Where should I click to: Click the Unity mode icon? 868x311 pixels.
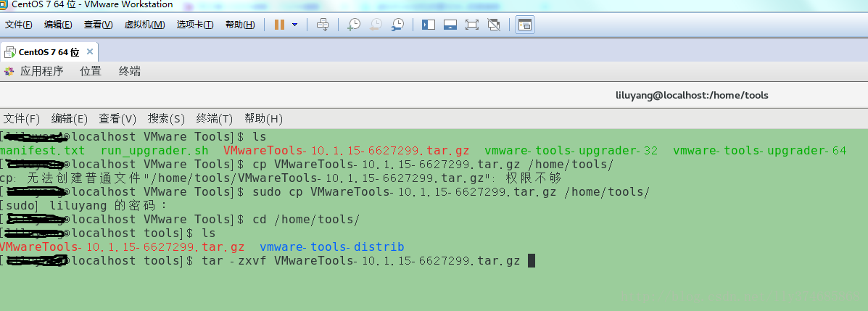pos(494,25)
